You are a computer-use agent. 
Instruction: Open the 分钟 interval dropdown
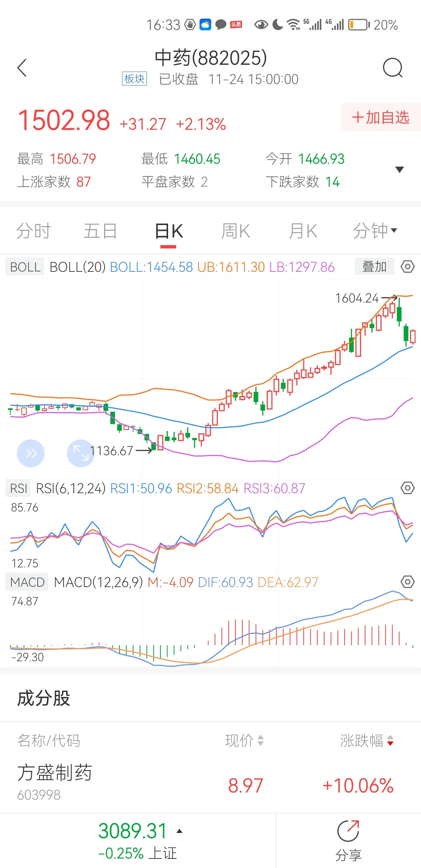click(x=375, y=231)
